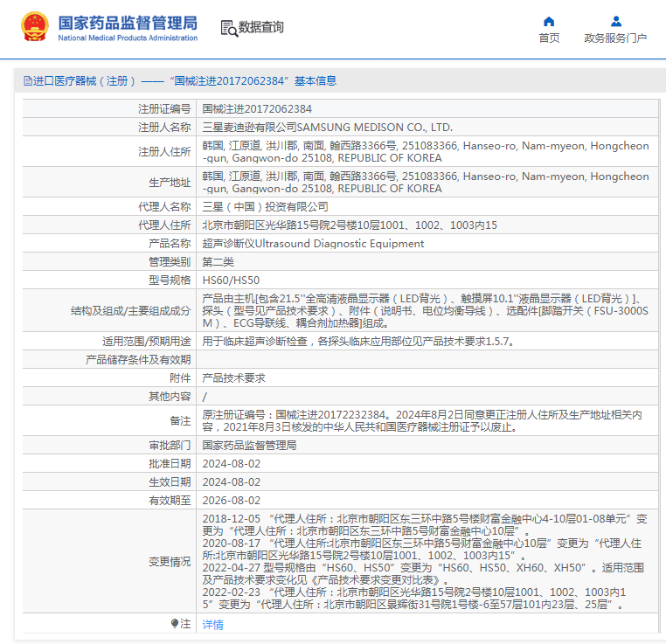Click the 有效期至 date 2026-08-02
The image size is (666, 644).
(232, 501)
